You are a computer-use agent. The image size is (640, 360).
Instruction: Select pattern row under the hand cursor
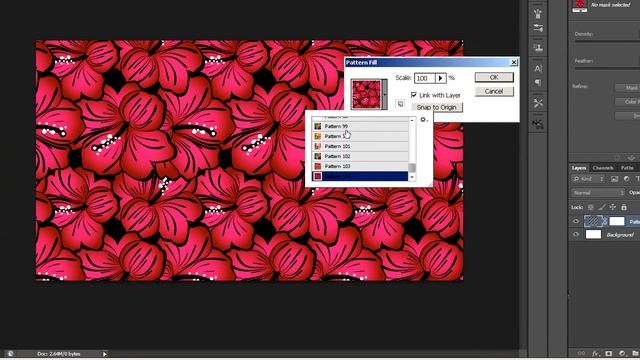[x=360, y=136]
